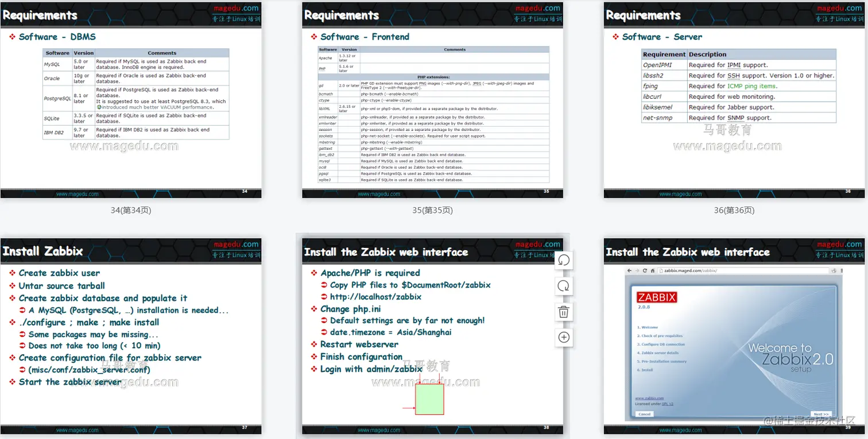Select the Software - Server slide thumbnail
868x439 pixels.
click(x=734, y=100)
